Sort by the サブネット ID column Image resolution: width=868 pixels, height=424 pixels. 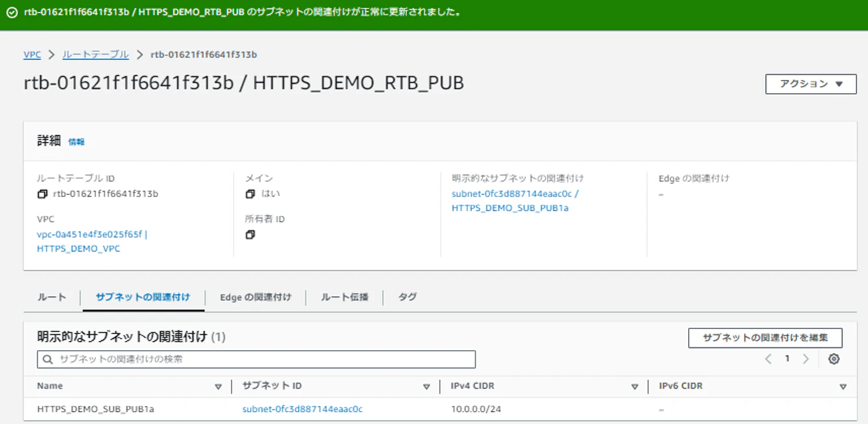pyautogui.click(x=427, y=386)
